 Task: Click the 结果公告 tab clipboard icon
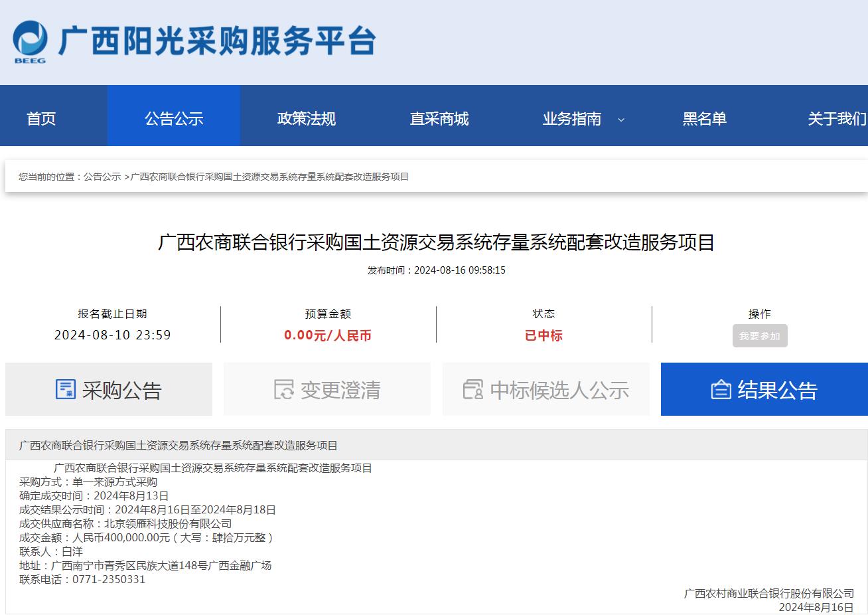coord(721,389)
